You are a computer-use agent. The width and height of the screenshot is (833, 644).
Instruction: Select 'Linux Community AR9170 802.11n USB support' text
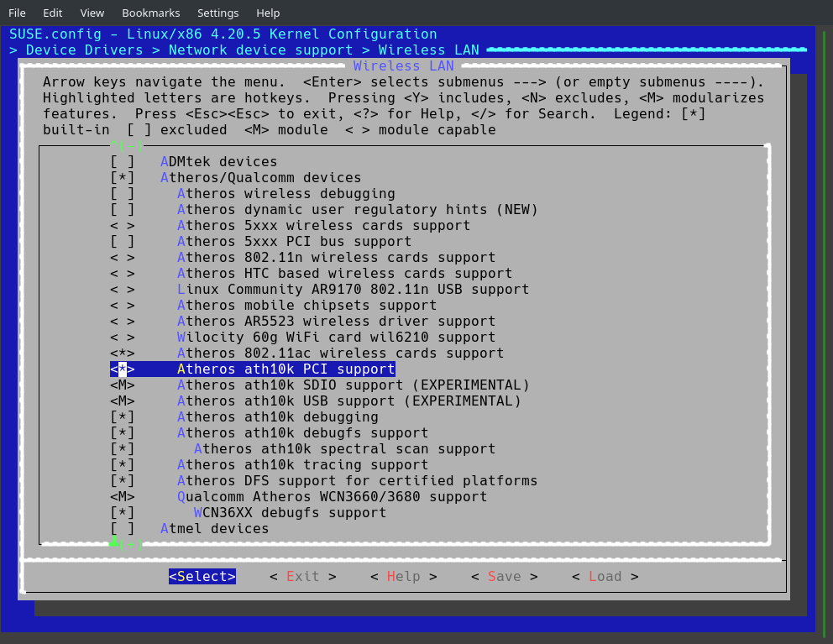click(354, 289)
